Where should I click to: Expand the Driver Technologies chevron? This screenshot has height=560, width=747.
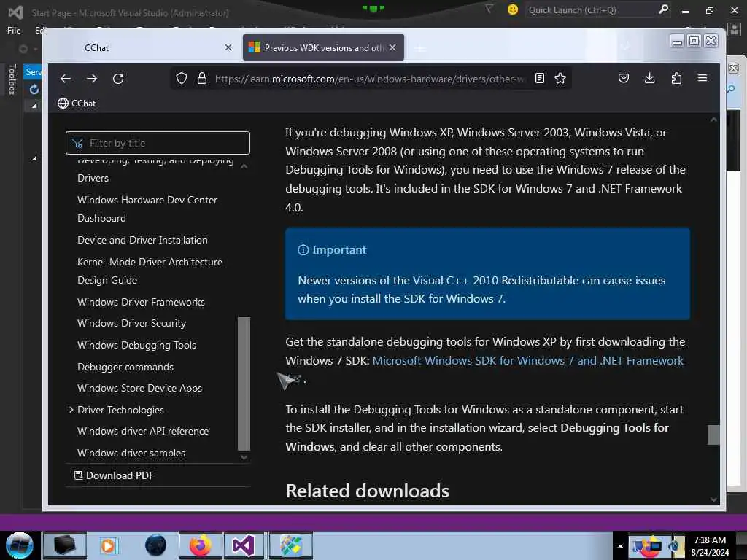pyautogui.click(x=71, y=410)
